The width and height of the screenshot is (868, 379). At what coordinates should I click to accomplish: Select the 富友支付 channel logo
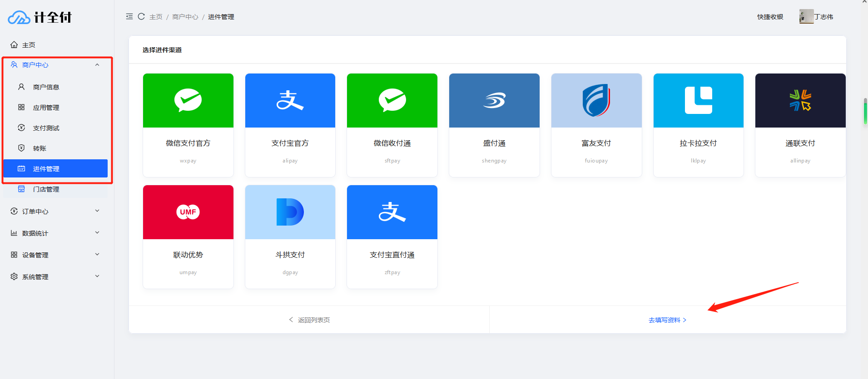[596, 100]
